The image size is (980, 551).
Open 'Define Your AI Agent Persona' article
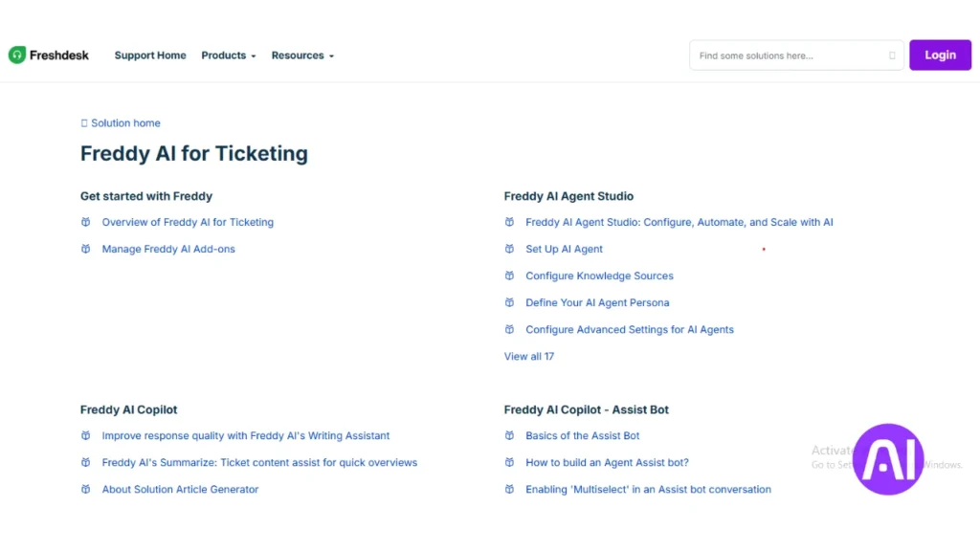tap(597, 302)
